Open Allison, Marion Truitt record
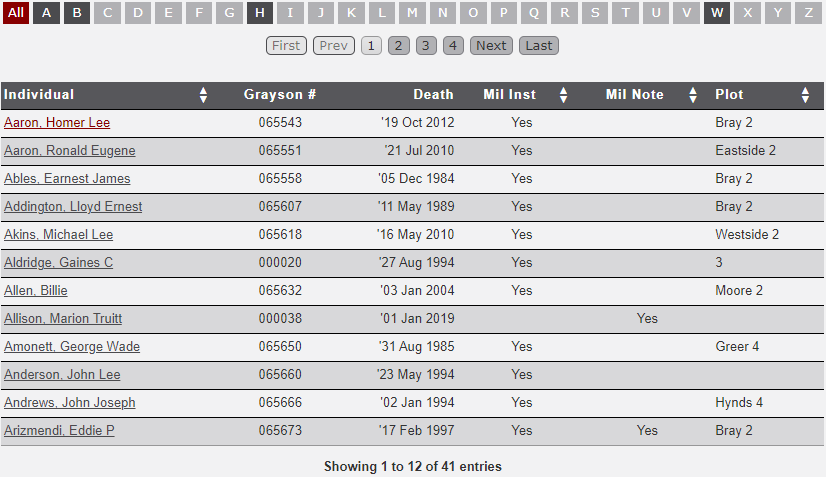The height and width of the screenshot is (477, 826). click(x=63, y=319)
